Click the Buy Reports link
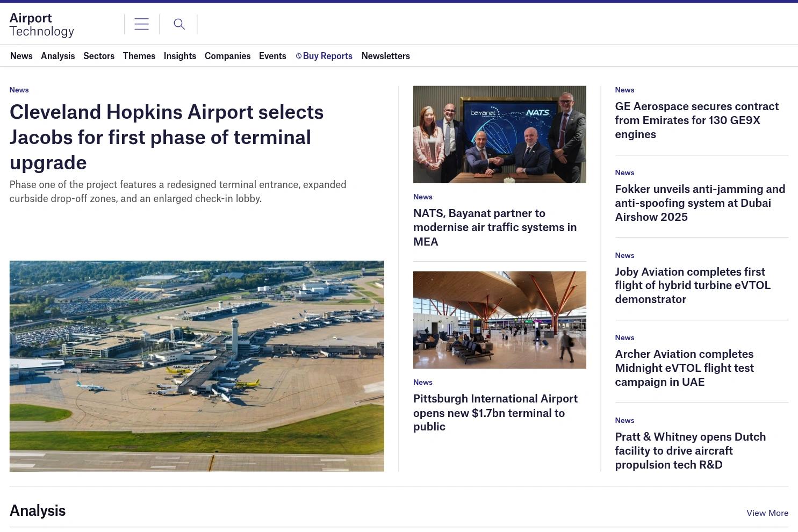Viewport: 798px width, 532px height. pos(324,56)
